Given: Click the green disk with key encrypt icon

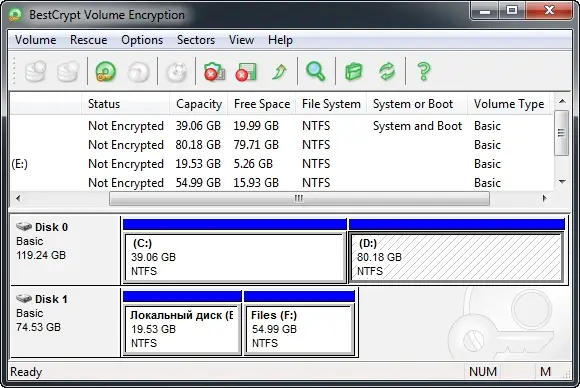Looking at the screenshot, I should (105, 71).
